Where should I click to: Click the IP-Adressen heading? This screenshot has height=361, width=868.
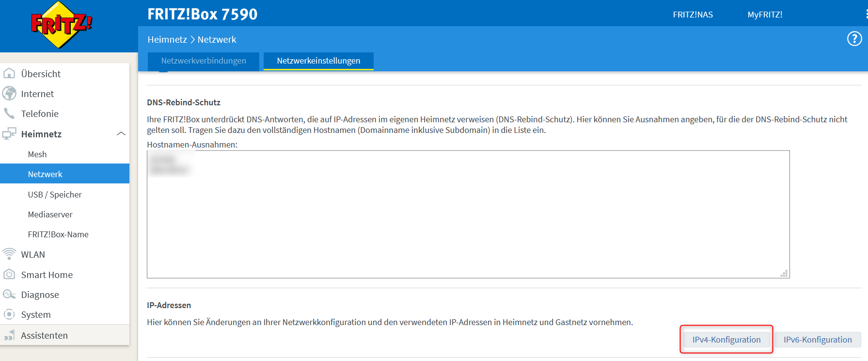tap(169, 305)
